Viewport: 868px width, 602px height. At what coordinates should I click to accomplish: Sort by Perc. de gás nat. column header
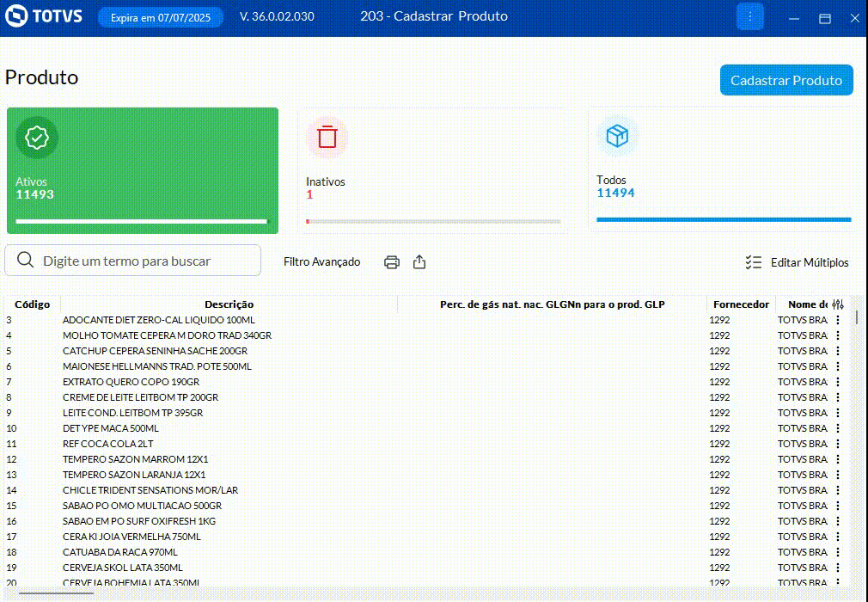(x=553, y=304)
